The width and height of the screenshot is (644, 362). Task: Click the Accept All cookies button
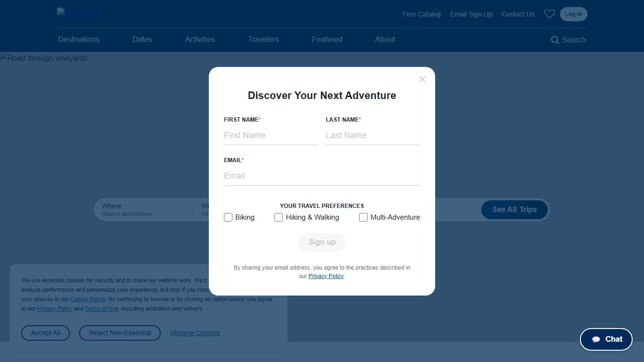[45, 333]
